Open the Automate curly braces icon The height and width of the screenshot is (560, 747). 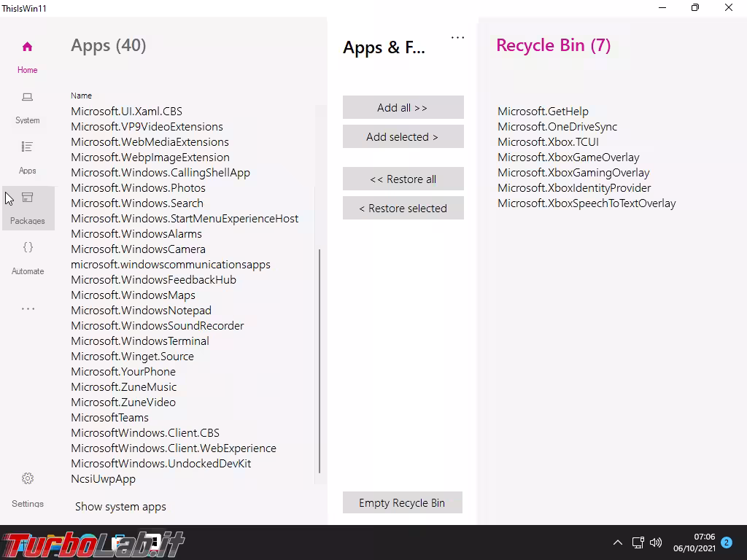coord(28,248)
